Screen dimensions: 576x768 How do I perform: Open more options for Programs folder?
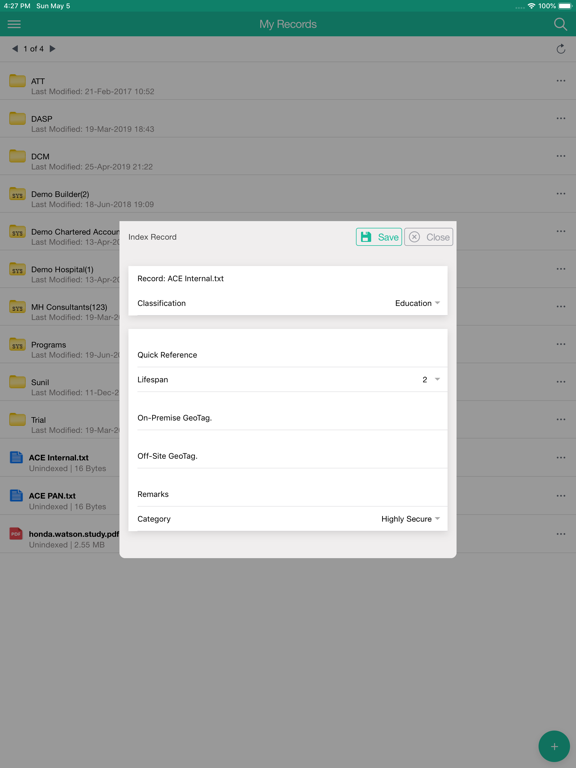(561, 344)
